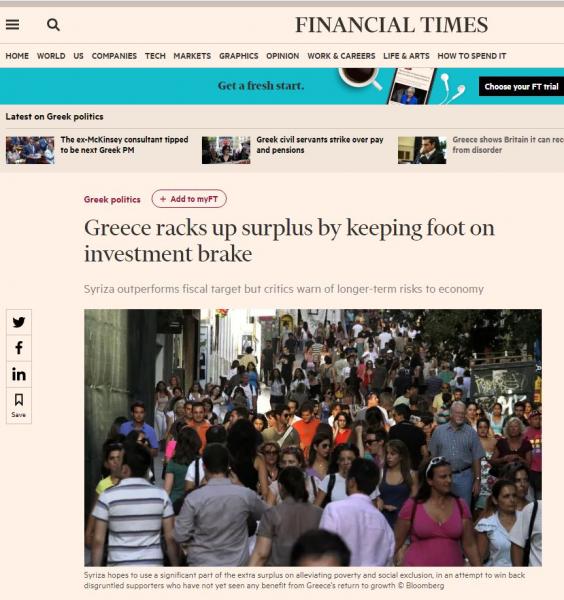Click the Greece shows Britain article thumbnail
Image resolution: width=564 pixels, height=600 pixels.
[x=422, y=150]
